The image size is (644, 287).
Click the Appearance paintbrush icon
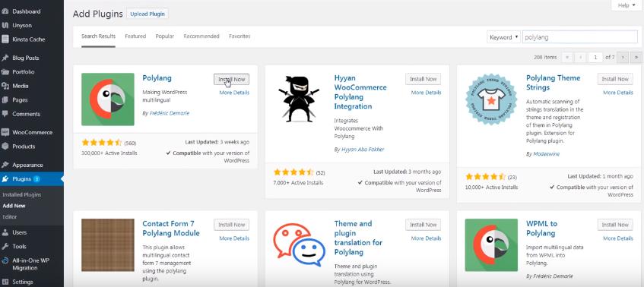coord(5,165)
